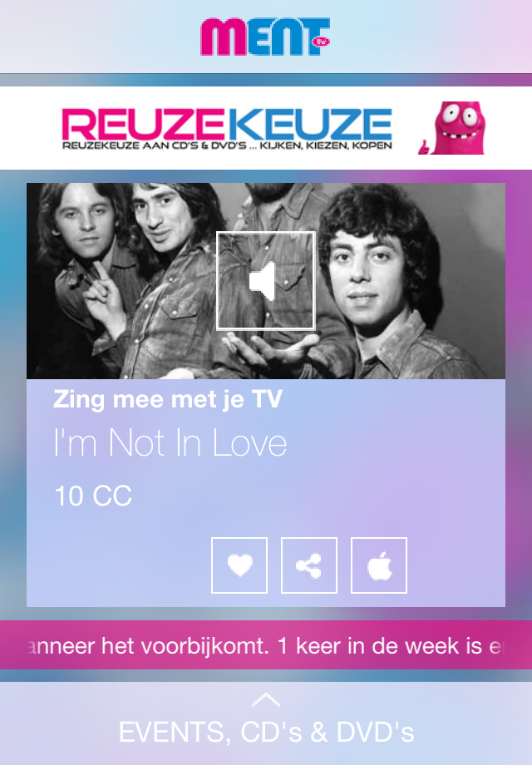Favorite the song with the heart icon
The image size is (532, 765).
239,565
